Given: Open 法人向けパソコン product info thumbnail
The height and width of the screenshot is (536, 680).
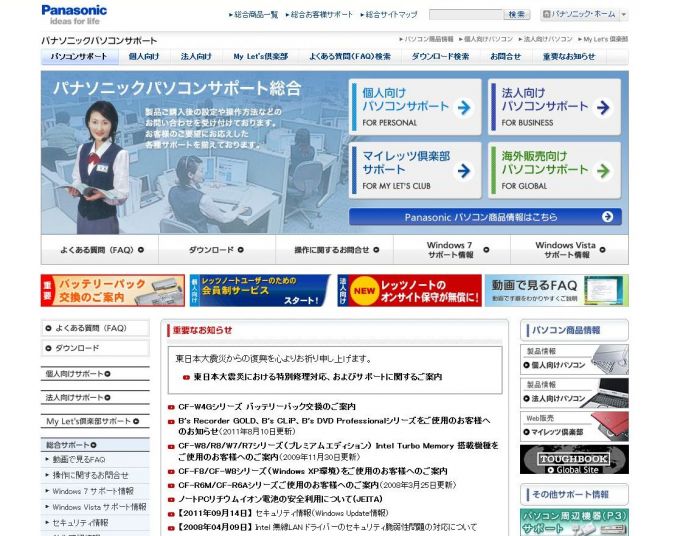Looking at the screenshot, I should [574, 393].
